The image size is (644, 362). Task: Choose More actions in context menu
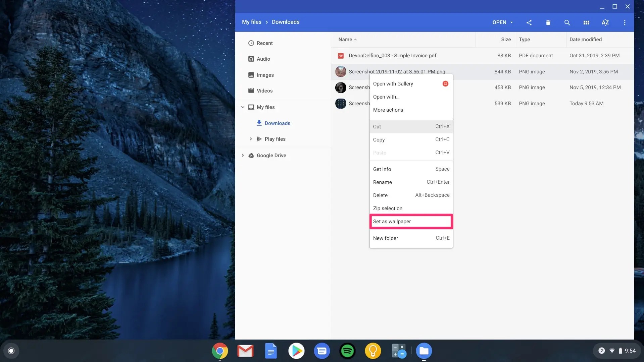point(411,110)
